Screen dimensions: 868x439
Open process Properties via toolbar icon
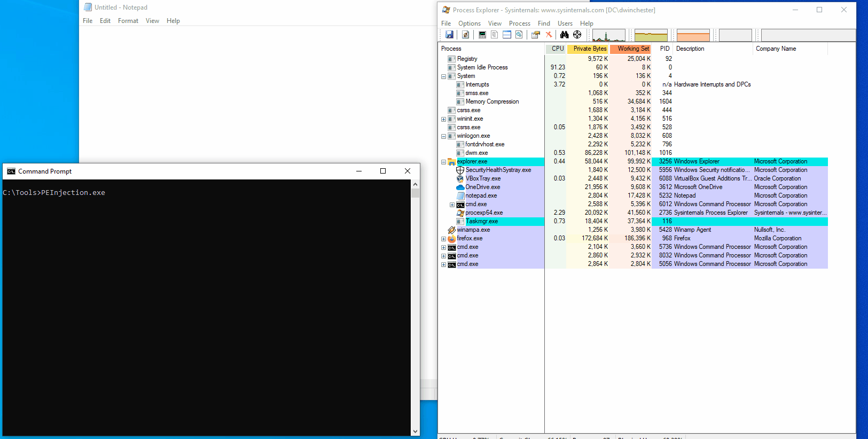[536, 35]
